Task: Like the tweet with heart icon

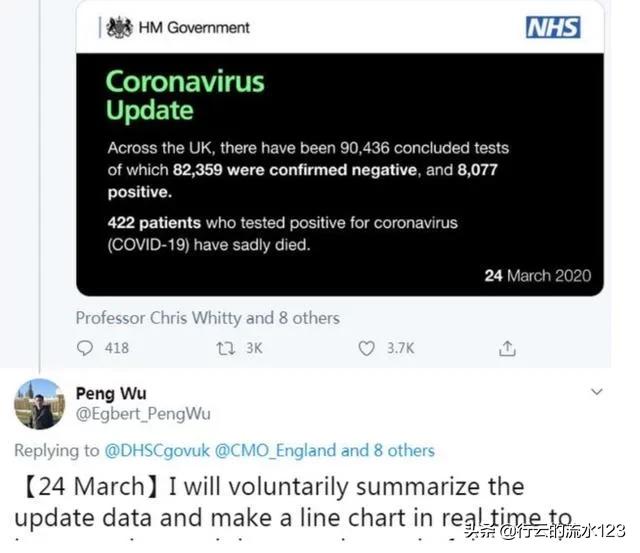Action: pos(367,348)
